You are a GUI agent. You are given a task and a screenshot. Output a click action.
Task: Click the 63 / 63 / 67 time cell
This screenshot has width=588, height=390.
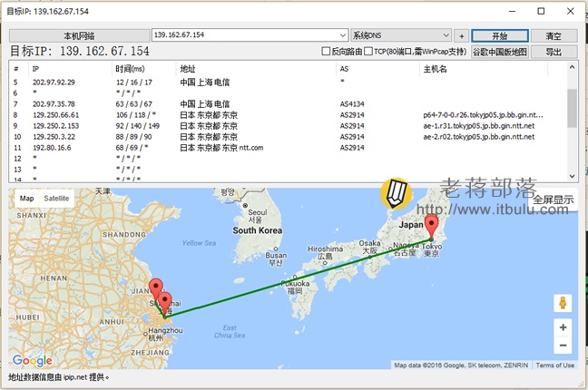133,104
